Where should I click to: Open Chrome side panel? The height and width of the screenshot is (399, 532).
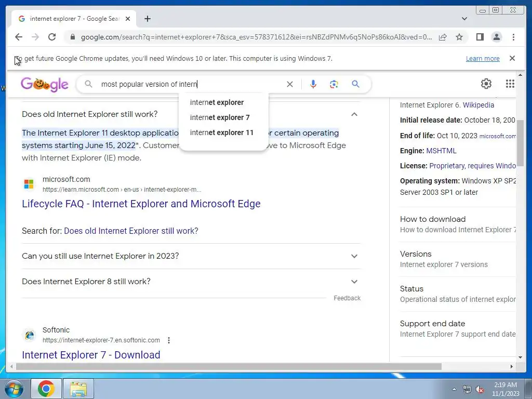click(x=480, y=37)
